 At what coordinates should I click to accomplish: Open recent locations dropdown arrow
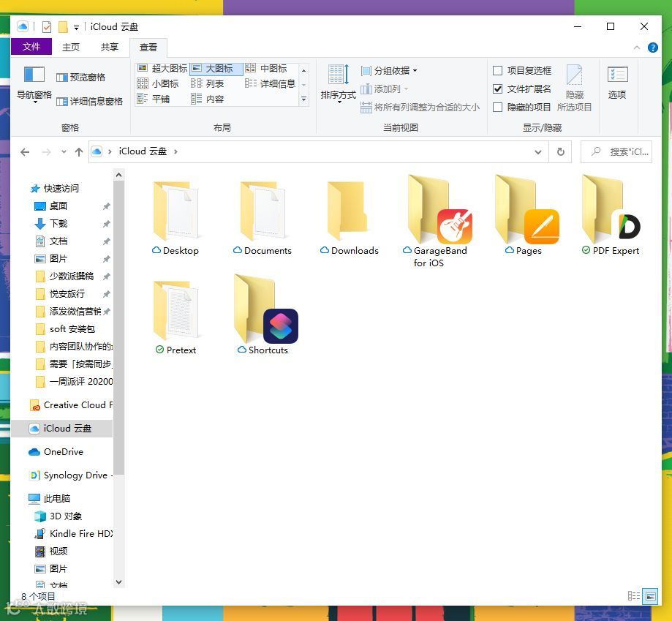point(64,151)
